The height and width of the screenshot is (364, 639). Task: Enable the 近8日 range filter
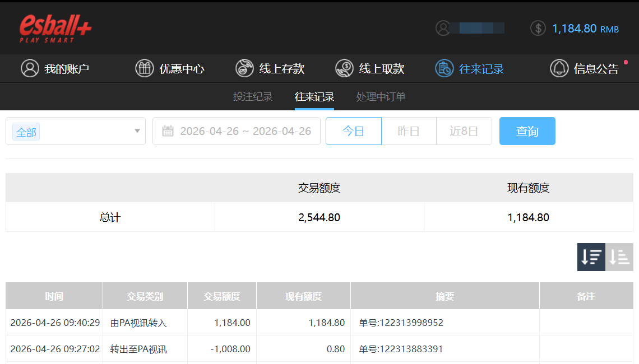point(464,131)
